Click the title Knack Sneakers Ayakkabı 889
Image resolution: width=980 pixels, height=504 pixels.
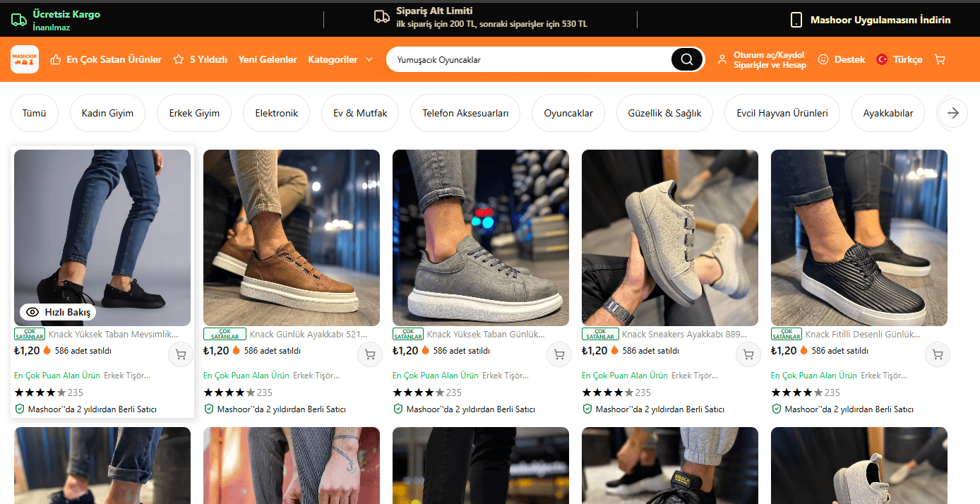point(684,334)
